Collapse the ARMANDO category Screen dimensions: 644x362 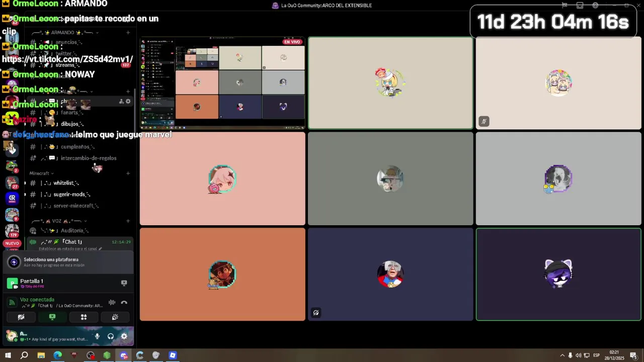click(x=65, y=33)
